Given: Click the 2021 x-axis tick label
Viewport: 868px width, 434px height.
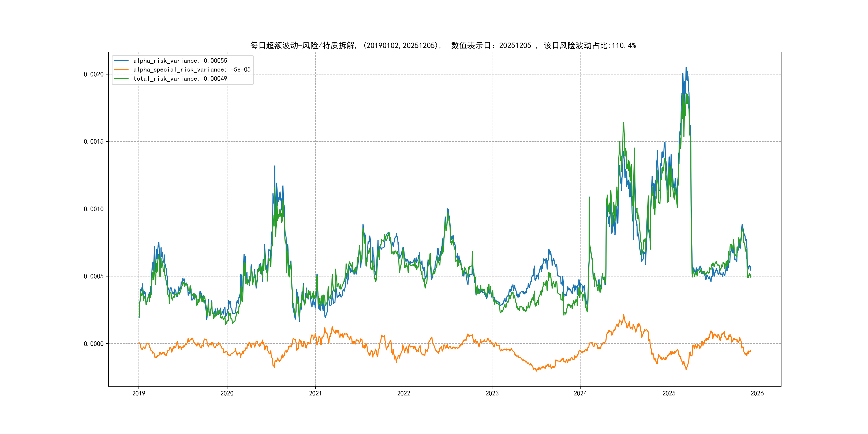Looking at the screenshot, I should pos(315,393).
